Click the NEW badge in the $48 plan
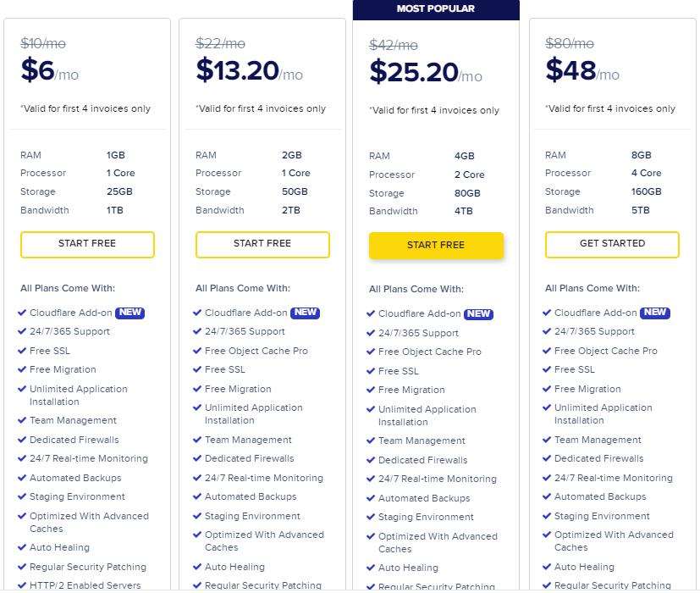The width and height of the screenshot is (700, 593). click(x=654, y=313)
